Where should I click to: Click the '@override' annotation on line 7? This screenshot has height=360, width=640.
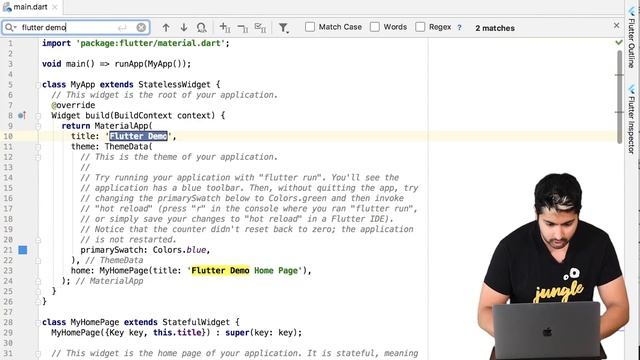[73, 105]
